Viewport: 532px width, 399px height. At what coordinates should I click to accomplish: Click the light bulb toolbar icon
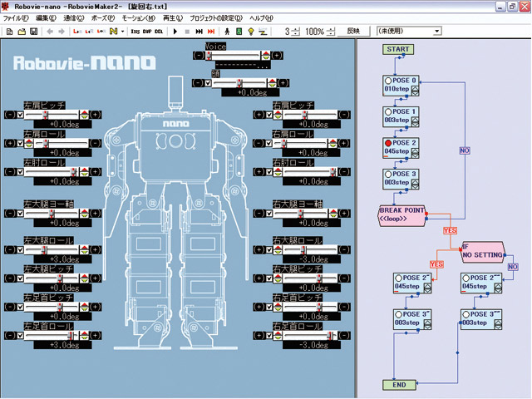[253, 31]
